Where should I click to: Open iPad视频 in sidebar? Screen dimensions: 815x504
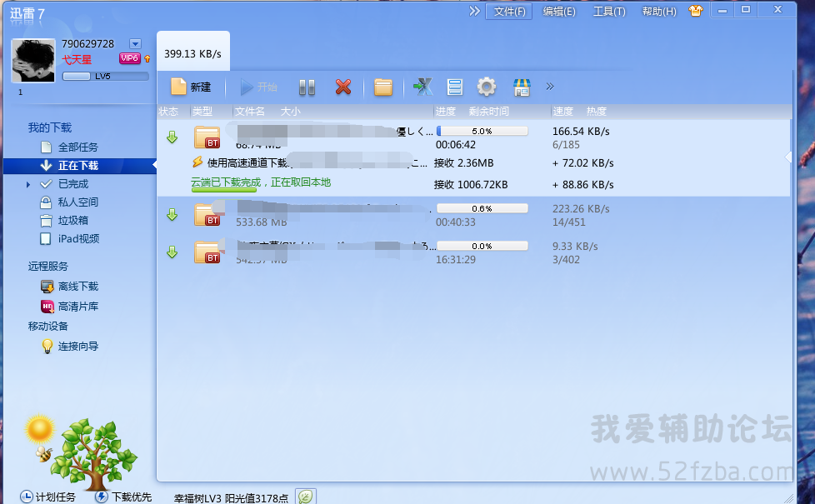78,238
